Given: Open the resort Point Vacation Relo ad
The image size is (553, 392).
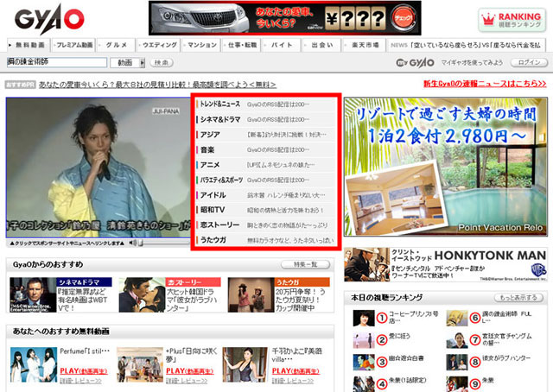Looking at the screenshot, I should 446,167.
